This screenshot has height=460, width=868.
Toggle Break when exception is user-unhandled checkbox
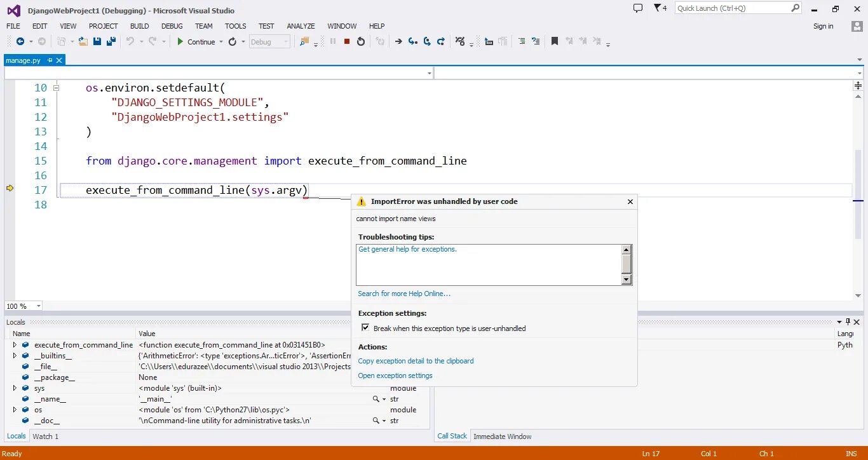365,328
